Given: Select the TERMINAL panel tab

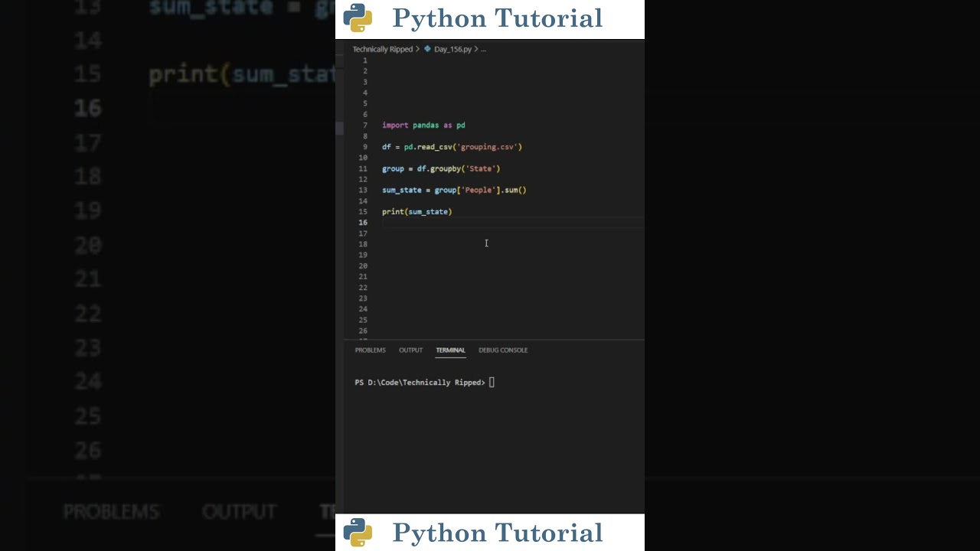Looking at the screenshot, I should pyautogui.click(x=450, y=350).
